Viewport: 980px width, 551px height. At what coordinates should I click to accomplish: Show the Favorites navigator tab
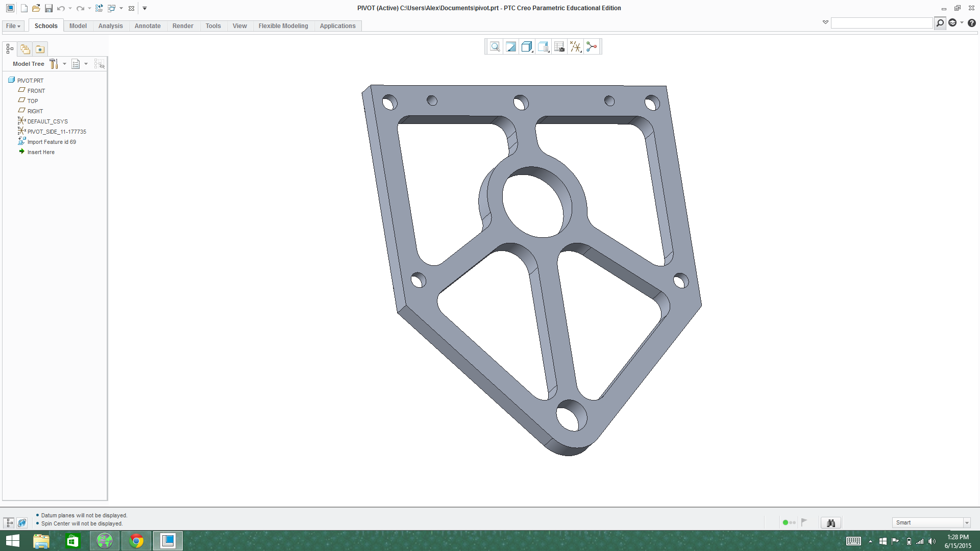pos(40,49)
